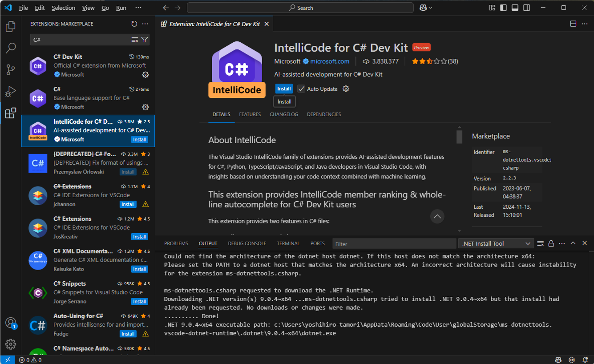Click the extension details scrollbar thumb
The image size is (594, 364).
point(459,137)
